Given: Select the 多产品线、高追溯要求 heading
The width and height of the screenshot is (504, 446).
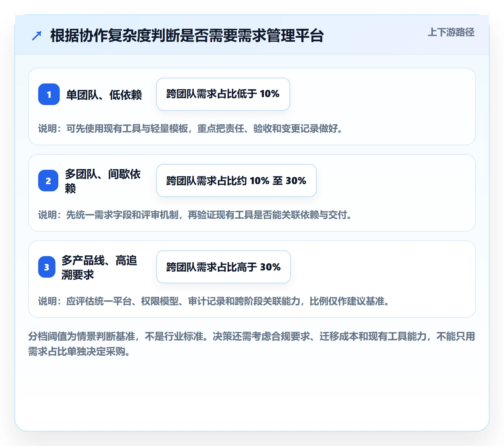Looking at the screenshot, I should click(x=99, y=267).
